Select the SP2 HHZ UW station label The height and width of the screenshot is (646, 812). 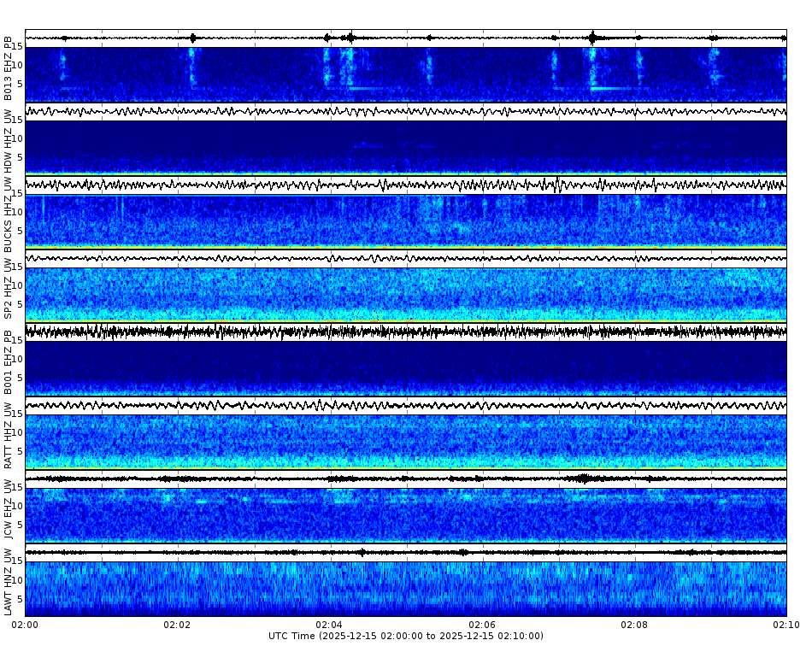click(x=8, y=289)
